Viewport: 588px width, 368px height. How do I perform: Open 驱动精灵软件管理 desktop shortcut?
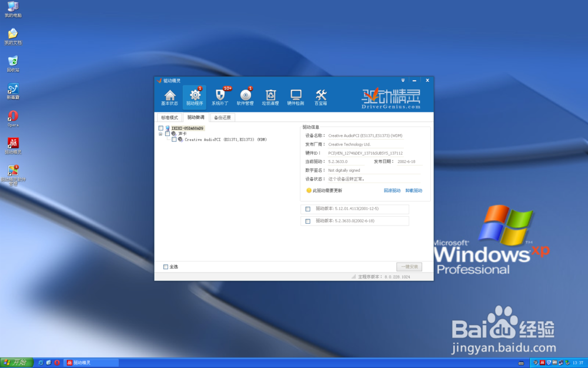pos(13,175)
